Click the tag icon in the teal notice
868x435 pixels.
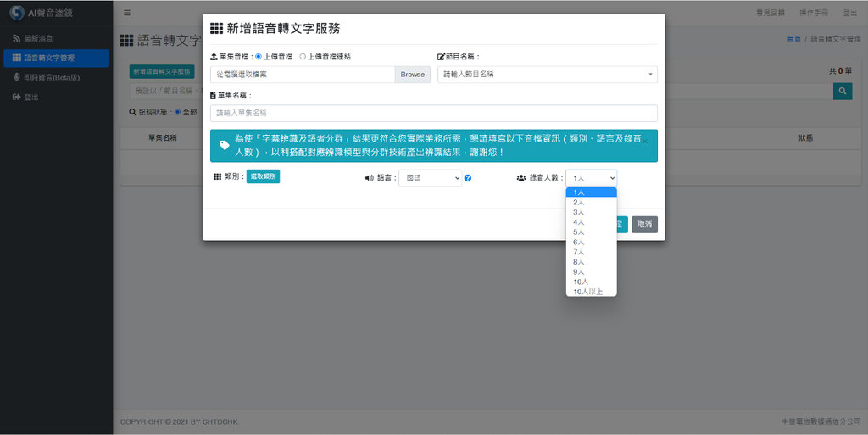tap(225, 145)
